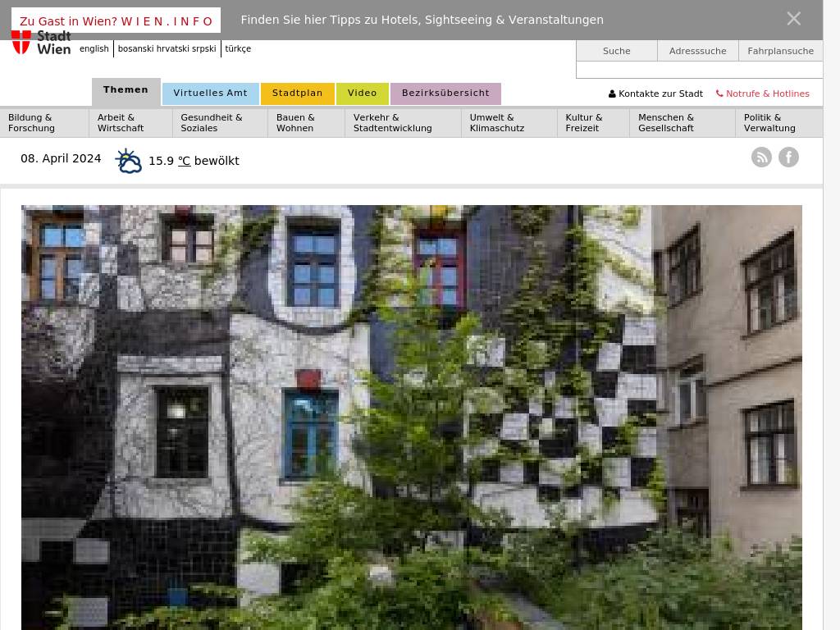The height and width of the screenshot is (630, 840).
Task: Open the RSS feed icon
Action: [761, 157]
